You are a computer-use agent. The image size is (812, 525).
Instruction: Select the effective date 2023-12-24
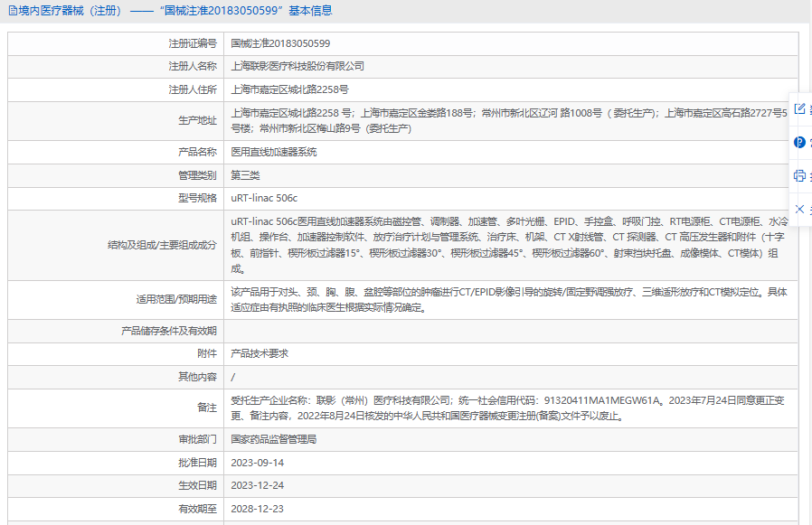(258, 485)
